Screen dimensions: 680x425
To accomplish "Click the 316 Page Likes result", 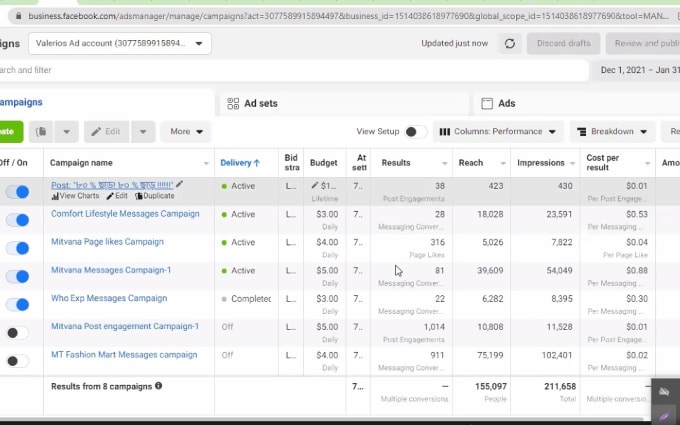I will (x=437, y=242).
